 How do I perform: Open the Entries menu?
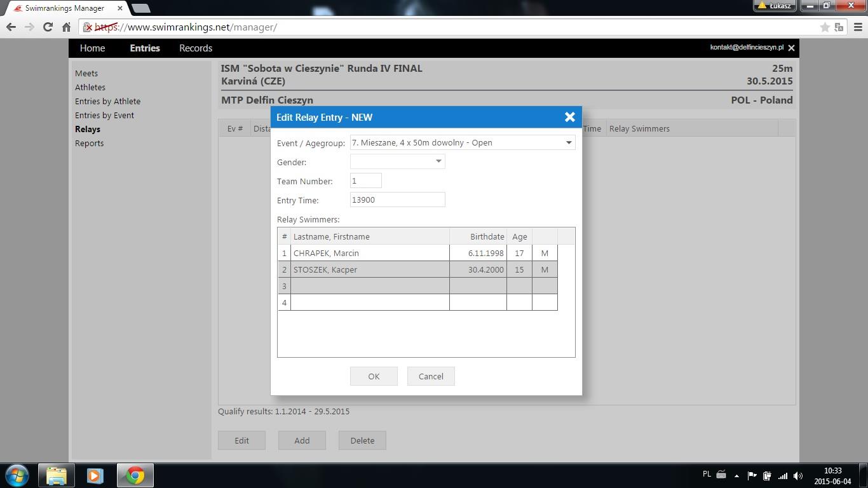[145, 48]
